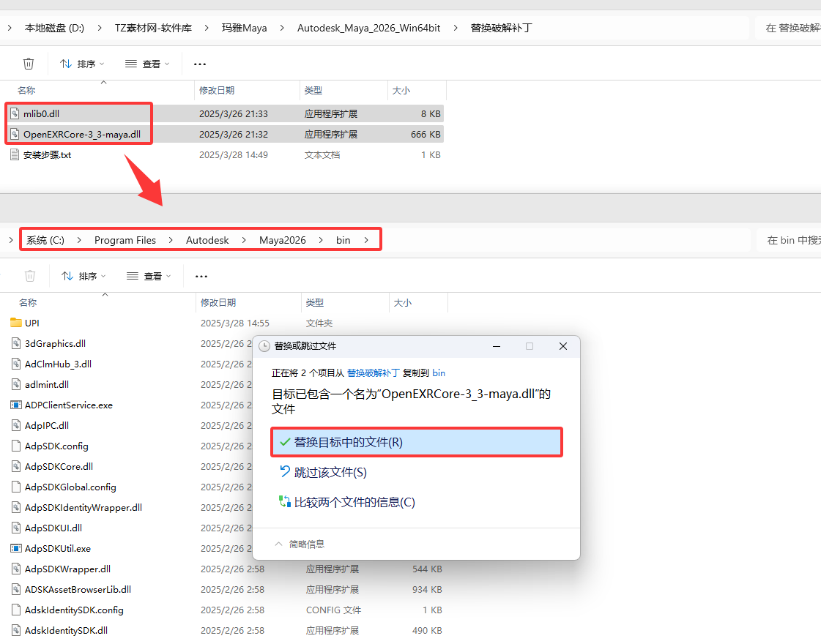Select the AdpSDKUI.dll file icon
Image resolution: width=821 pixels, height=644 pixels.
click(x=16, y=528)
